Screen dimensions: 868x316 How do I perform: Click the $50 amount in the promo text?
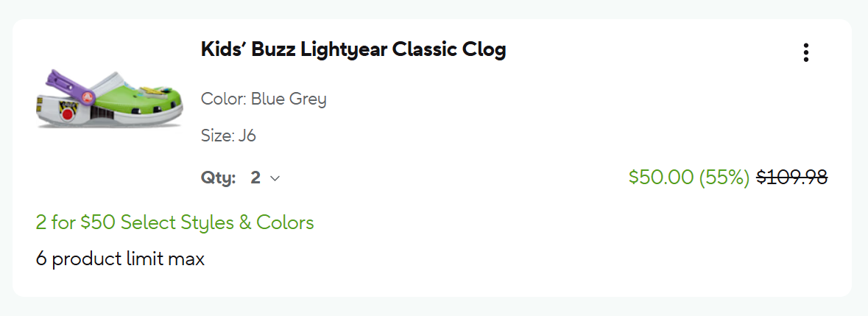[x=99, y=222]
